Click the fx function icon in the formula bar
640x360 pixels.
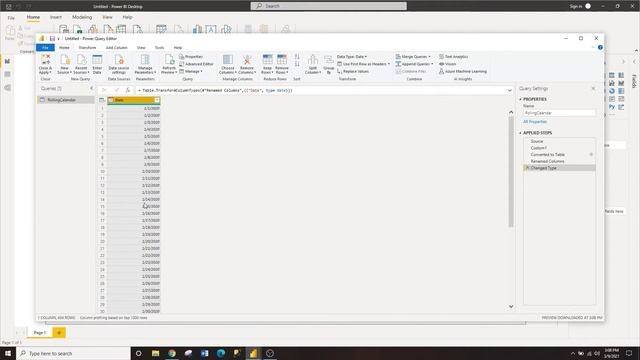point(128,90)
